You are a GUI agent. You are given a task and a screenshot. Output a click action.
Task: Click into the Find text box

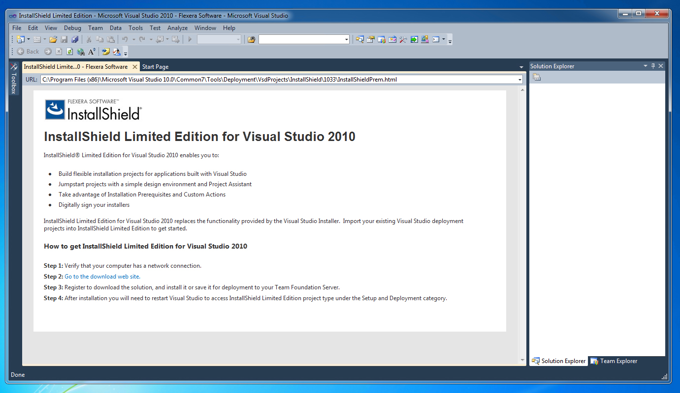point(301,39)
